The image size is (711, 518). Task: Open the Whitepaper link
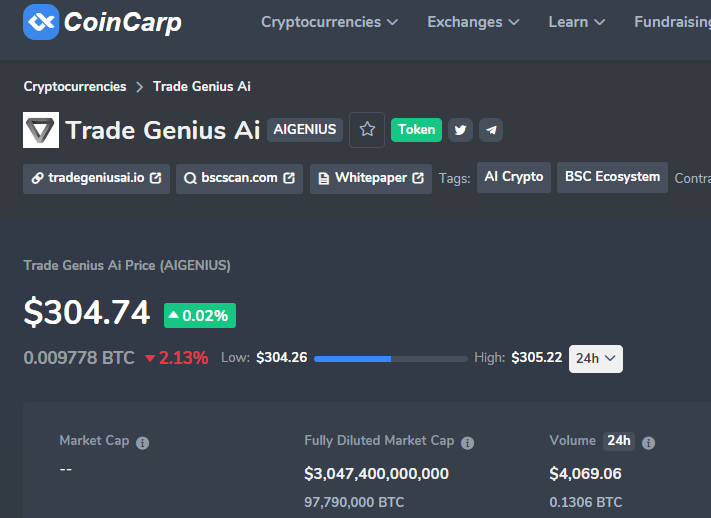click(370, 178)
